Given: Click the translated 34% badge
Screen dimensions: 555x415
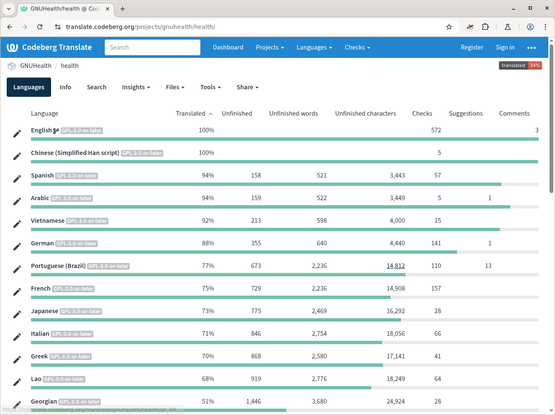Looking at the screenshot, I should pos(520,66).
